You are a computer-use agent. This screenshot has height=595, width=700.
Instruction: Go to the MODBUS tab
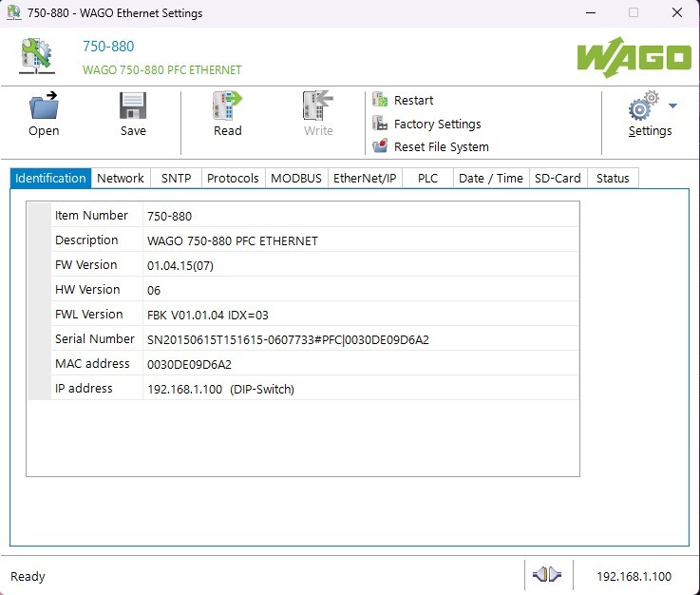(296, 179)
